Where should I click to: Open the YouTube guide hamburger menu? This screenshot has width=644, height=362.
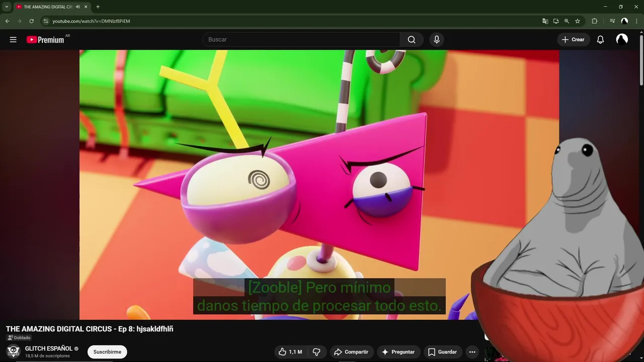13,40
